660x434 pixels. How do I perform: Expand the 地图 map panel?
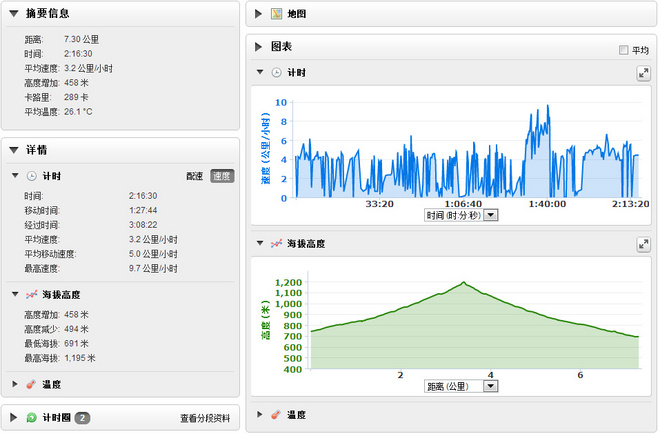click(260, 14)
